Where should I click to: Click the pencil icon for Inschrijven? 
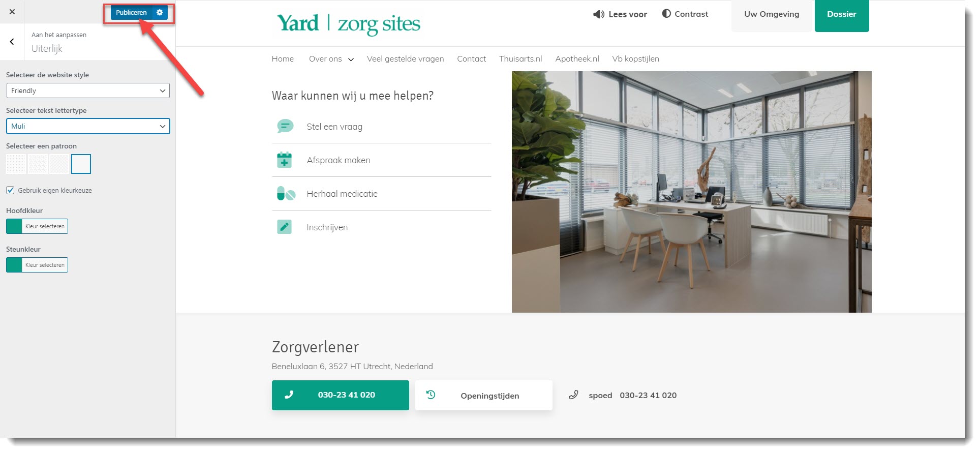(284, 227)
